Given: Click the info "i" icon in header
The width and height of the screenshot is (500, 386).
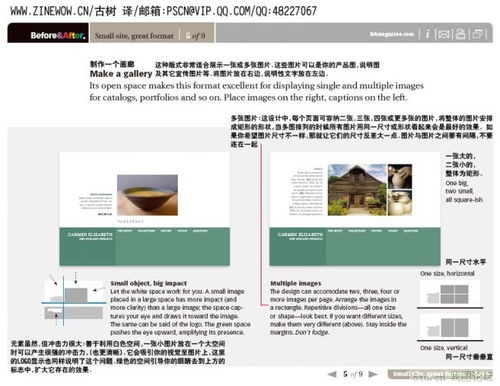Looking at the screenshot, I should click(x=427, y=34).
